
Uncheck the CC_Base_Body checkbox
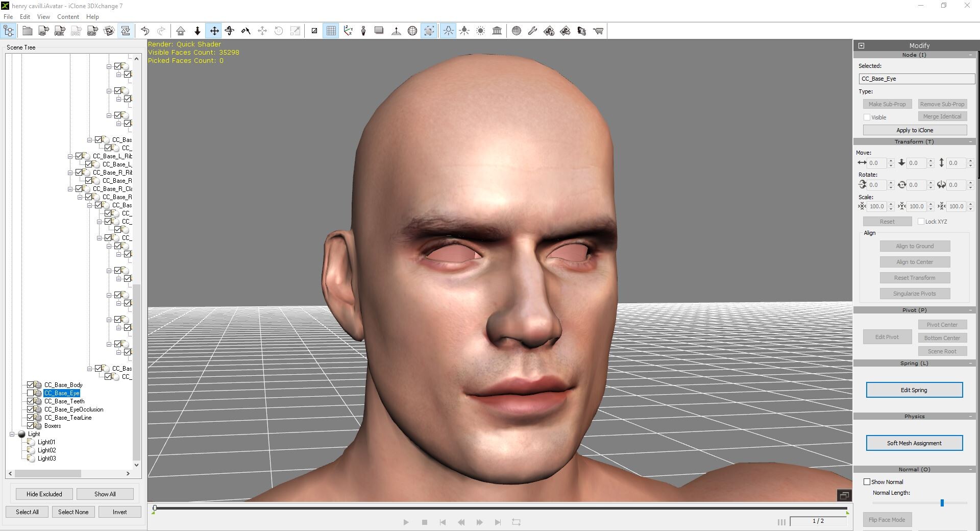(30, 385)
